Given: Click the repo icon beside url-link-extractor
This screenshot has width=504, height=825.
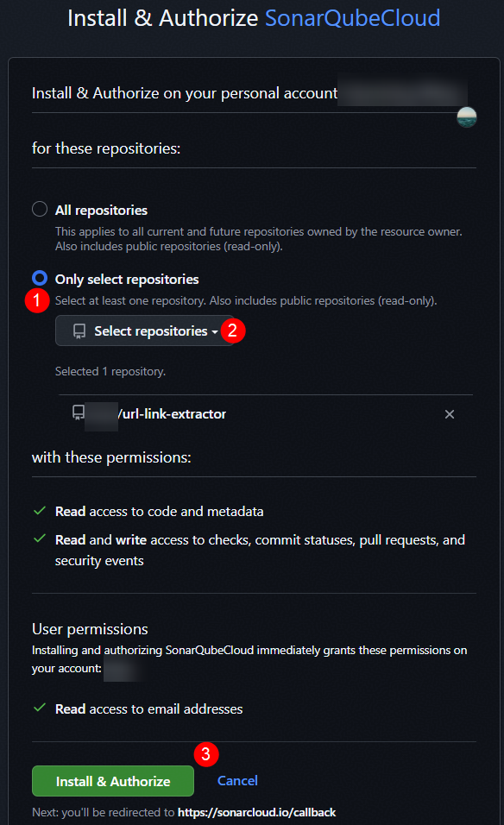Looking at the screenshot, I should point(79,412).
